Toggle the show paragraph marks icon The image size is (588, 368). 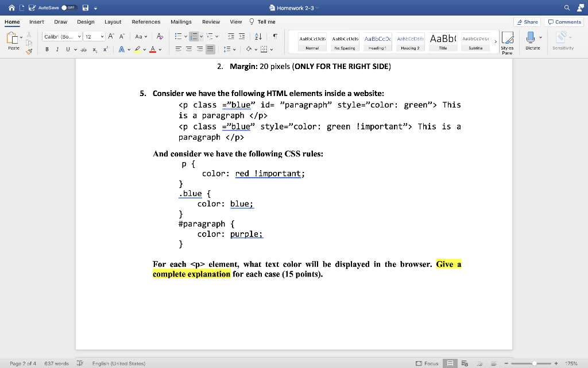[275, 36]
